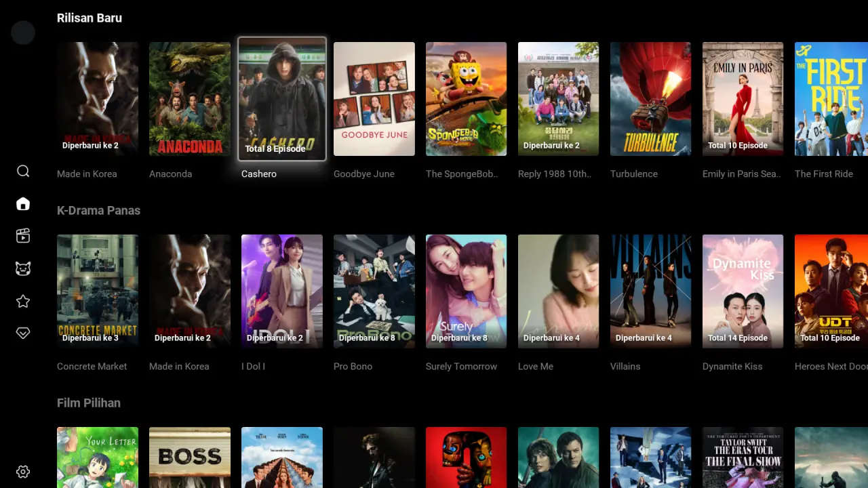This screenshot has width=868, height=488.
Task: Click the Emily in Paris Sea.. title
Action: (742, 174)
